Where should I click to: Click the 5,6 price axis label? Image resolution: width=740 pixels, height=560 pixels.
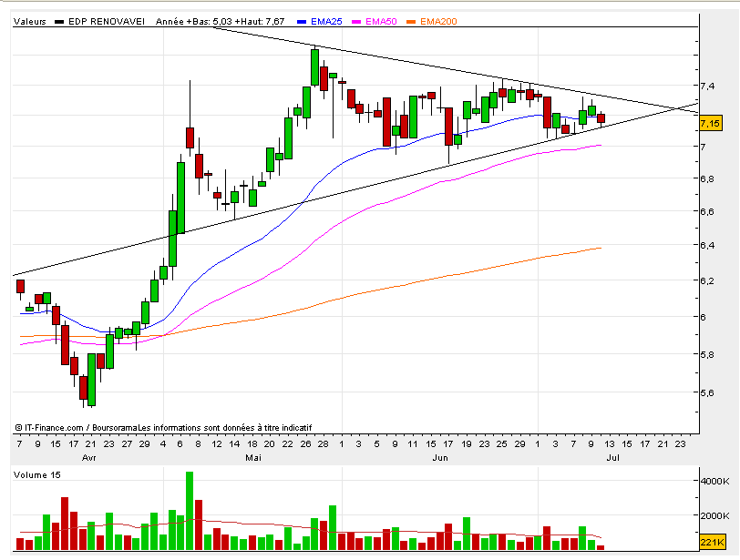707,392
